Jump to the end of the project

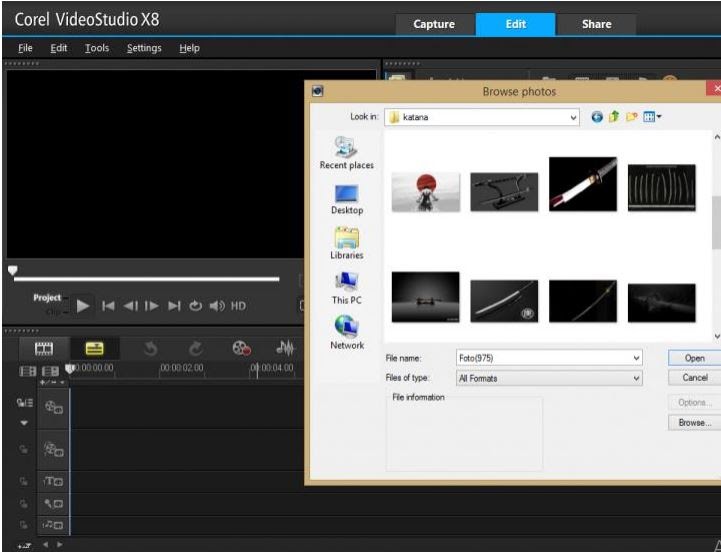(174, 306)
